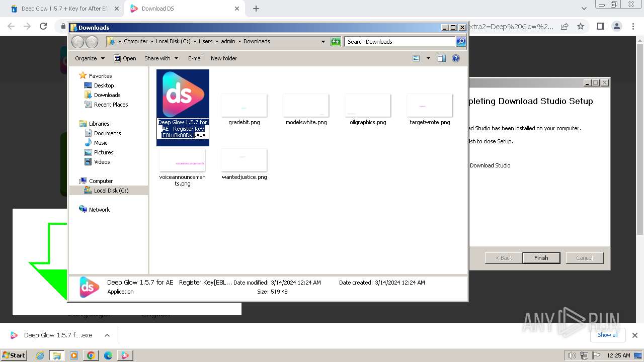Select Favorites in navigation pane
644x362 pixels.
click(x=96, y=76)
